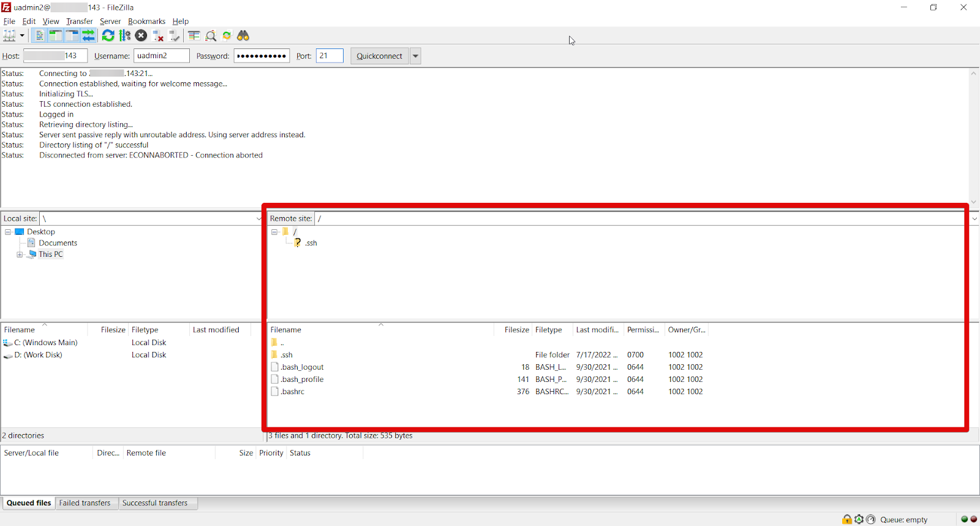Search for files with binoculars icon

(x=243, y=36)
